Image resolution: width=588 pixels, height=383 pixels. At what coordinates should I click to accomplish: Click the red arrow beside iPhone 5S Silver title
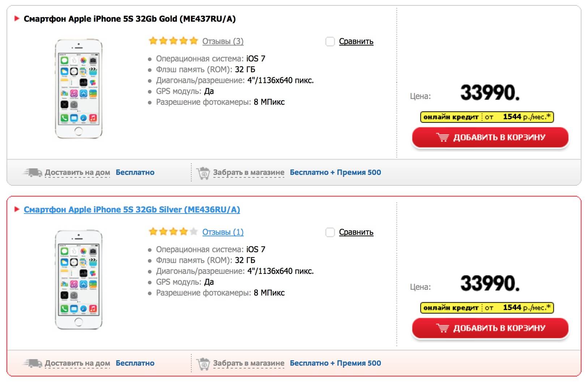click(17, 209)
